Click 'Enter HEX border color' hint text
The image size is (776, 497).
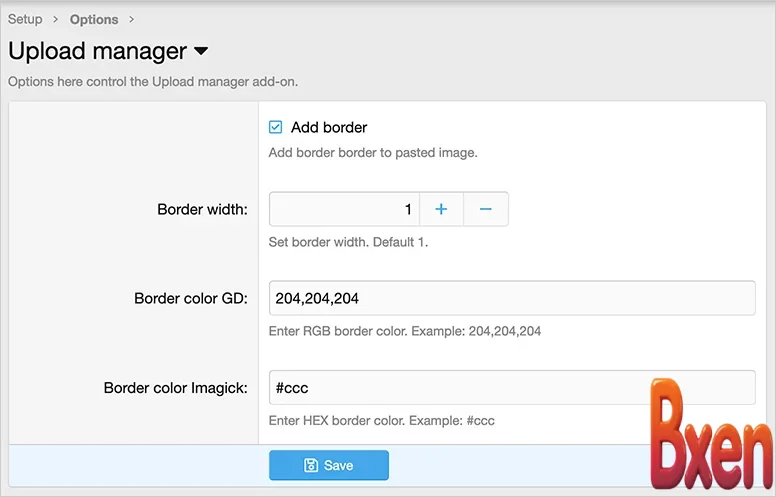[382, 421]
